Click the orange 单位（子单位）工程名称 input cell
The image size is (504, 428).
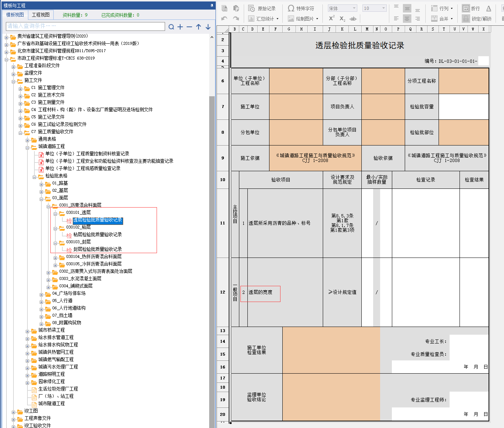[296, 81]
